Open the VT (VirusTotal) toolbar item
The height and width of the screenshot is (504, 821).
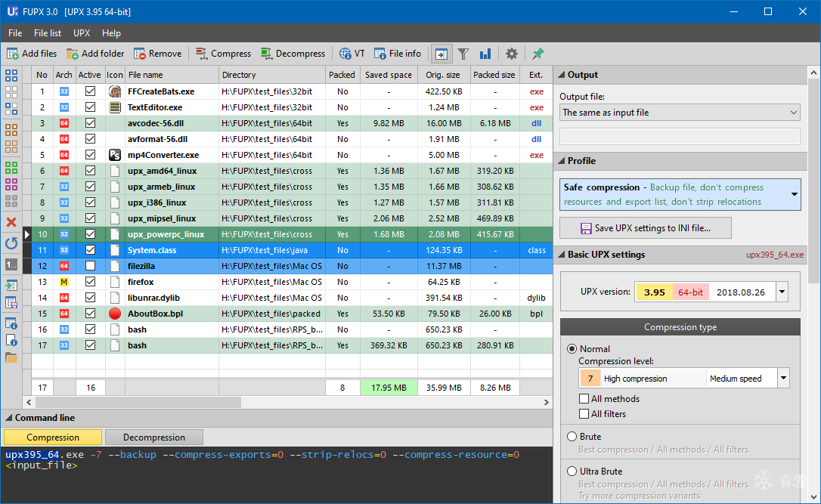pyautogui.click(x=352, y=54)
